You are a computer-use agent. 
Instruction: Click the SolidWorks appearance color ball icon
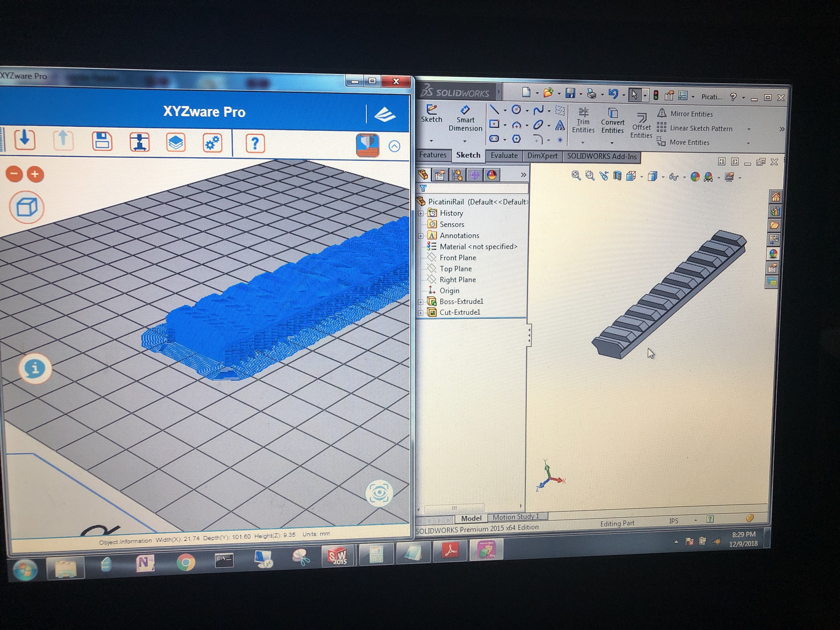point(695,177)
